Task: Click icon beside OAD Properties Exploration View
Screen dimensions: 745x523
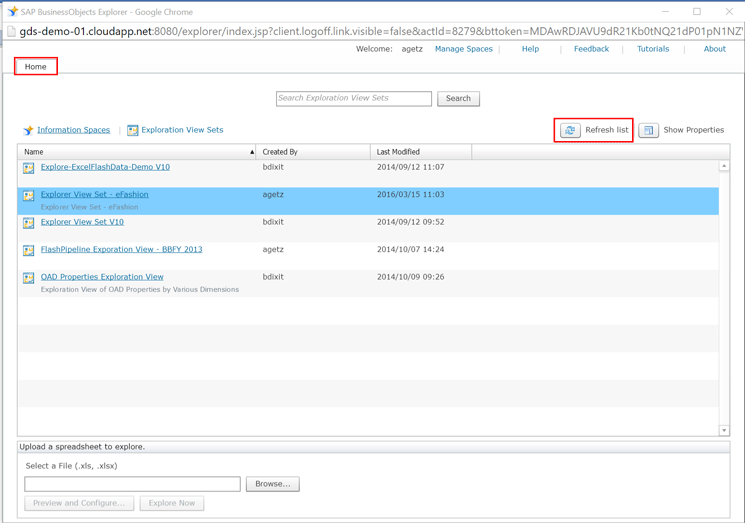Action: (29, 278)
